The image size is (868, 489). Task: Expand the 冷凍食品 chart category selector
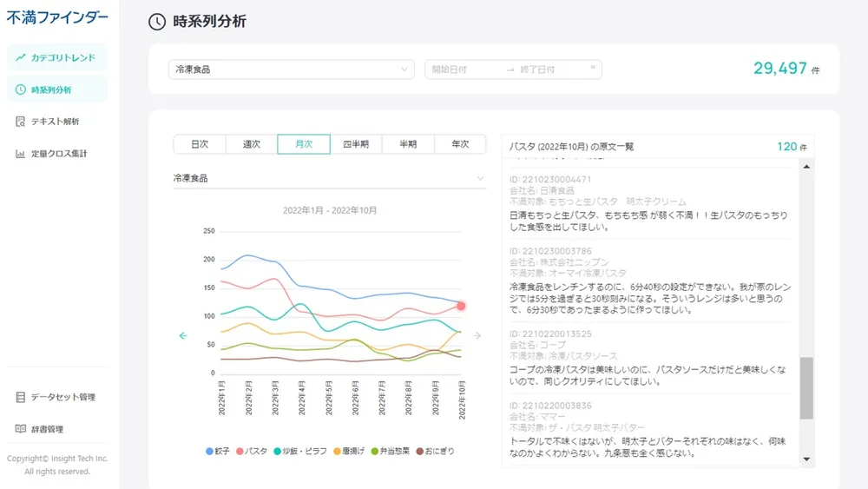click(x=329, y=178)
